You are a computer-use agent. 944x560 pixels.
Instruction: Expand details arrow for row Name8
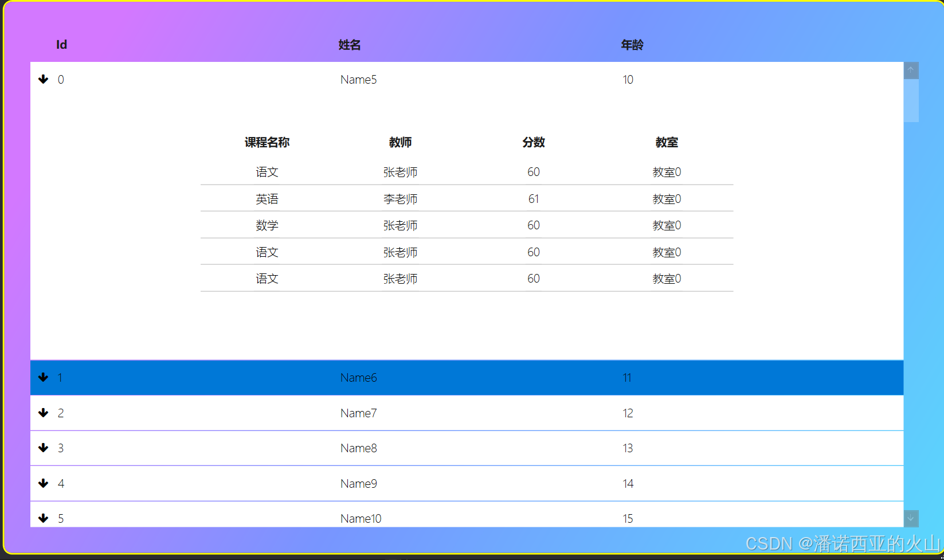43,448
